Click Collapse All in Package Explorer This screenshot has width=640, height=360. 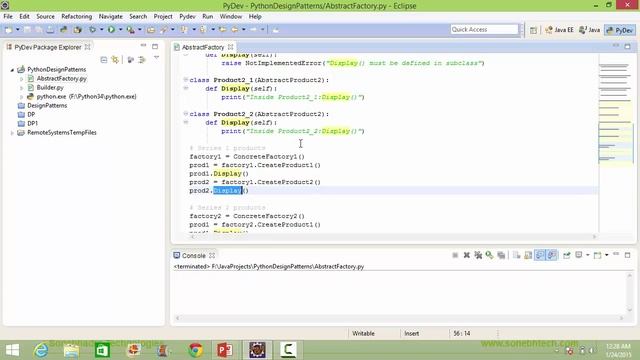coord(104,60)
